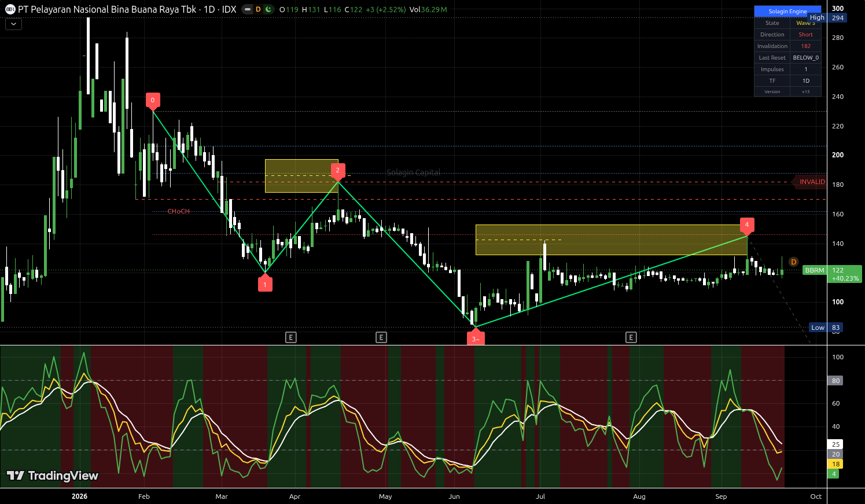Click the Impulses row label in the table
Screen dimensions: 865x504
coord(772,69)
